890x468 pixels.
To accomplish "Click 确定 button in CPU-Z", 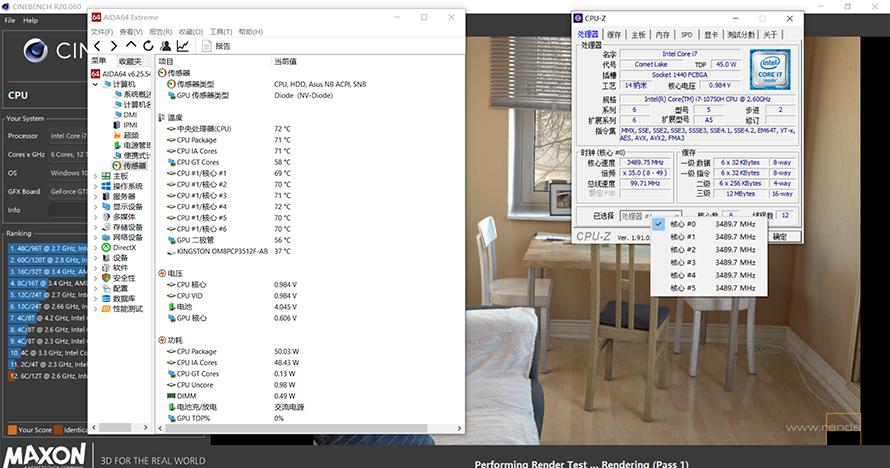I will [782, 237].
